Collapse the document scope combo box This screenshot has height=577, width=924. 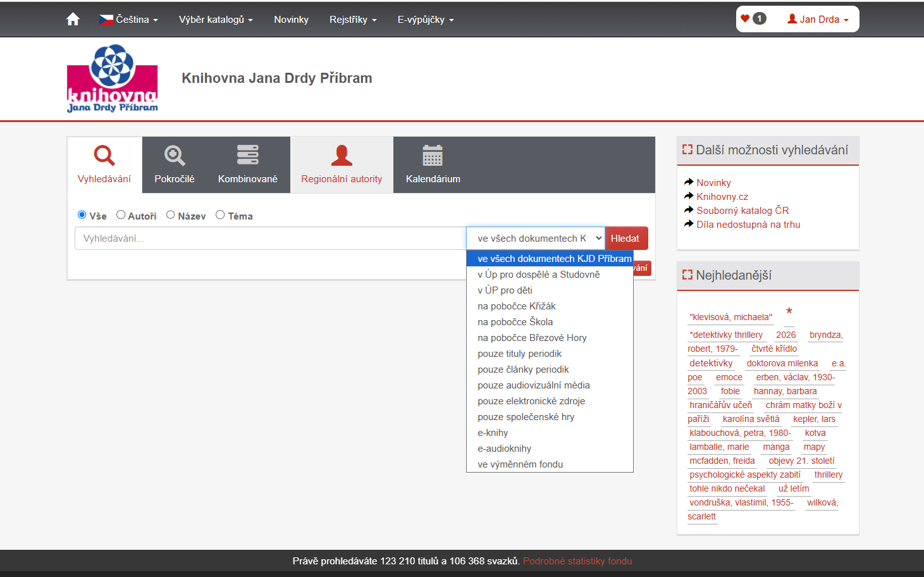(x=536, y=239)
